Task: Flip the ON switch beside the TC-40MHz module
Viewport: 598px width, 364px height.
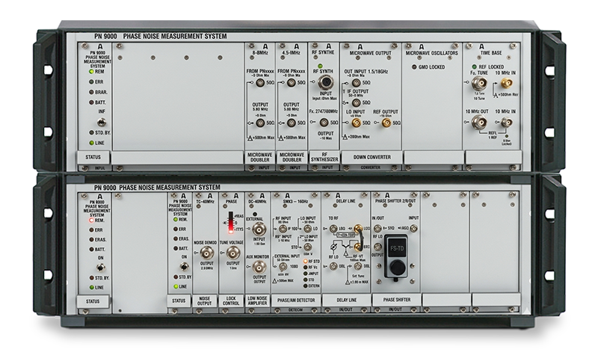Action: 184,266
